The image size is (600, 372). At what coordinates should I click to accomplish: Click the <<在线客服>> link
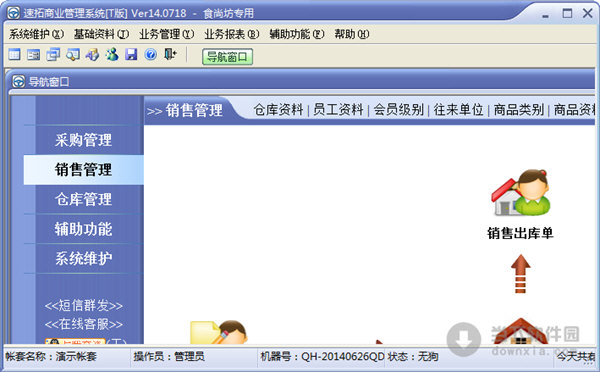click(x=83, y=324)
